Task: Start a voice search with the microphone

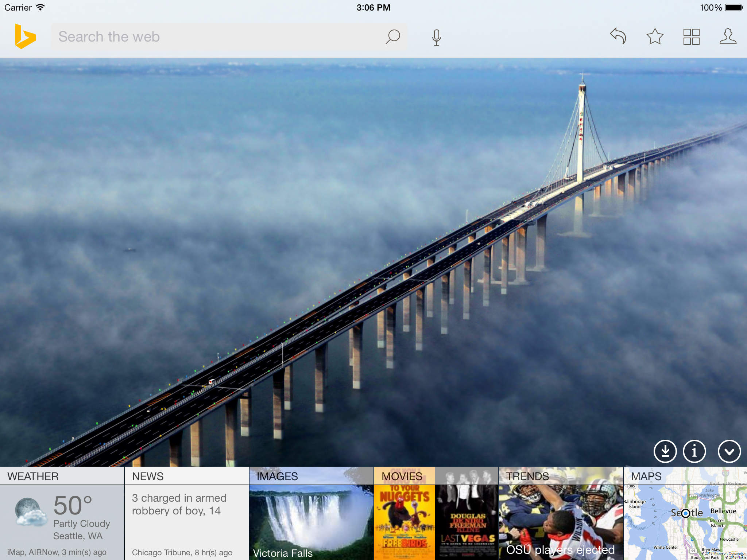Action: [436, 36]
